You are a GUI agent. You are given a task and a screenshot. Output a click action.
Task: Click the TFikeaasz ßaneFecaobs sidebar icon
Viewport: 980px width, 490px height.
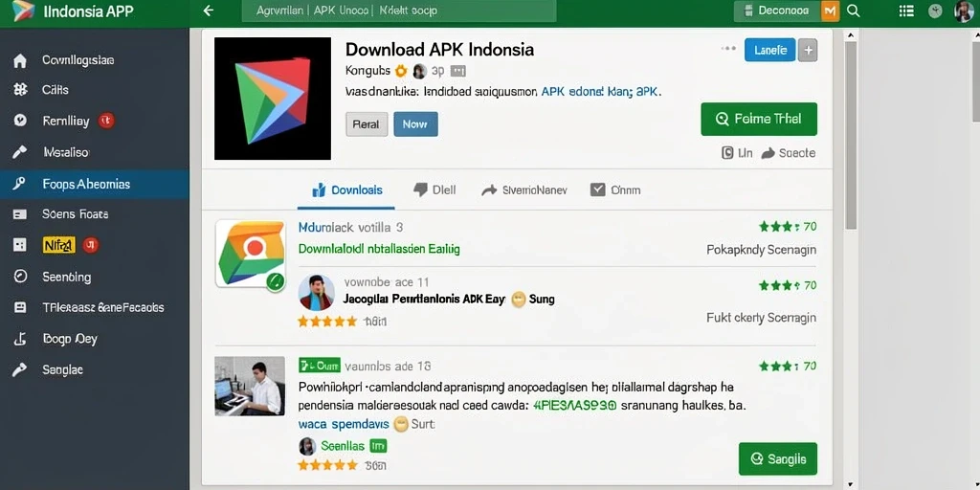(x=20, y=307)
